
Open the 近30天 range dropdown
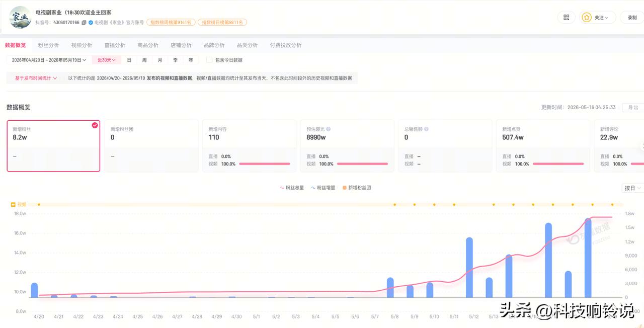tap(107, 60)
